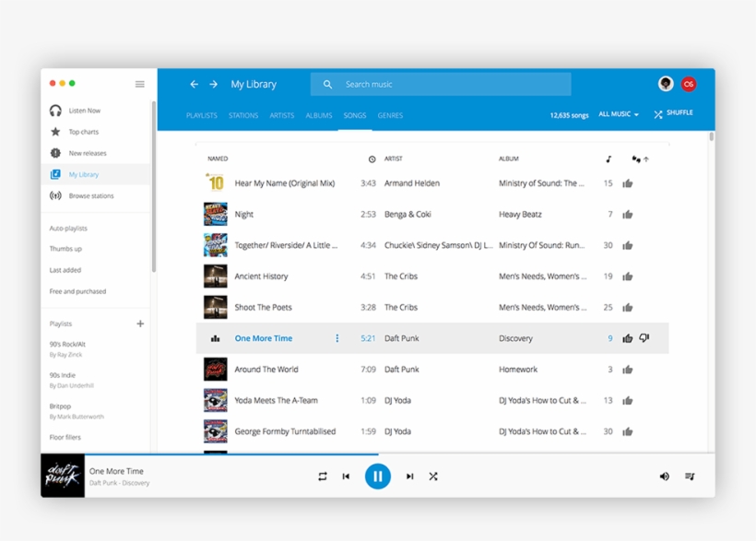Switch to the STATIONS tab

pos(243,116)
